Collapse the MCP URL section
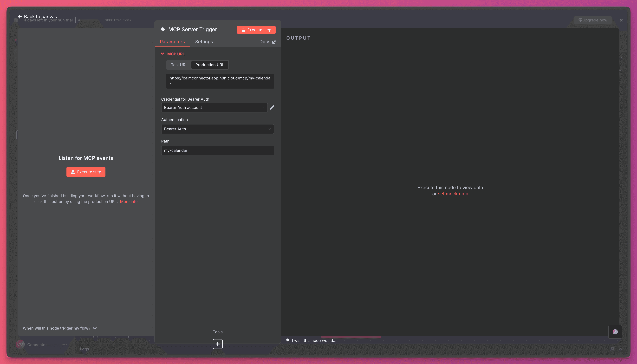 point(162,54)
